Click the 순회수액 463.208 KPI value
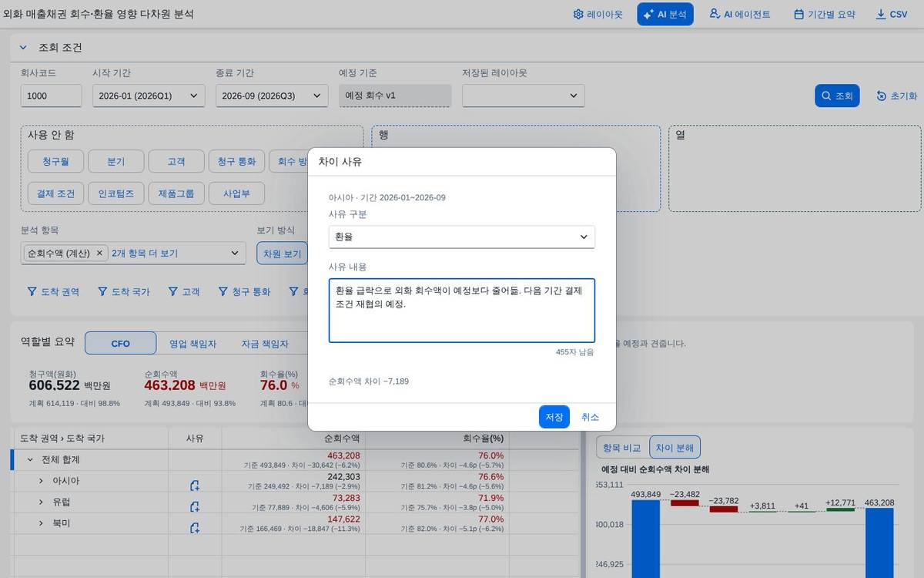 [169, 385]
